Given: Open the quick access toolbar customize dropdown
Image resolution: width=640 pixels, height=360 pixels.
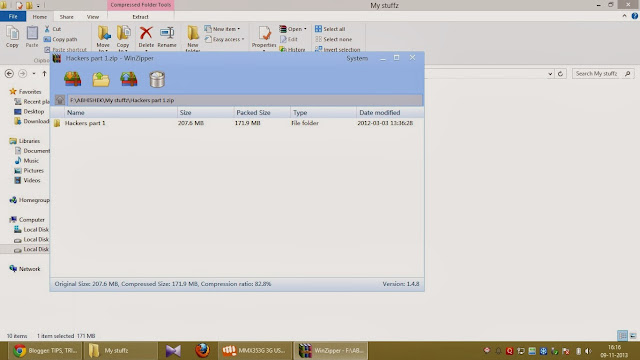Looking at the screenshot, I should tap(38, 6).
